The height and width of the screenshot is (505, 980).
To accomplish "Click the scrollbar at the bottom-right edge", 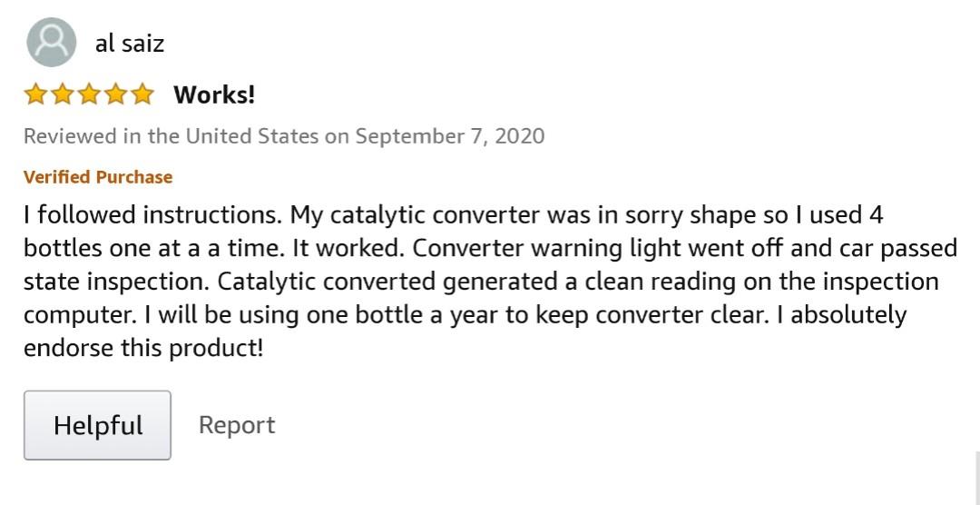I will coord(976,477).
